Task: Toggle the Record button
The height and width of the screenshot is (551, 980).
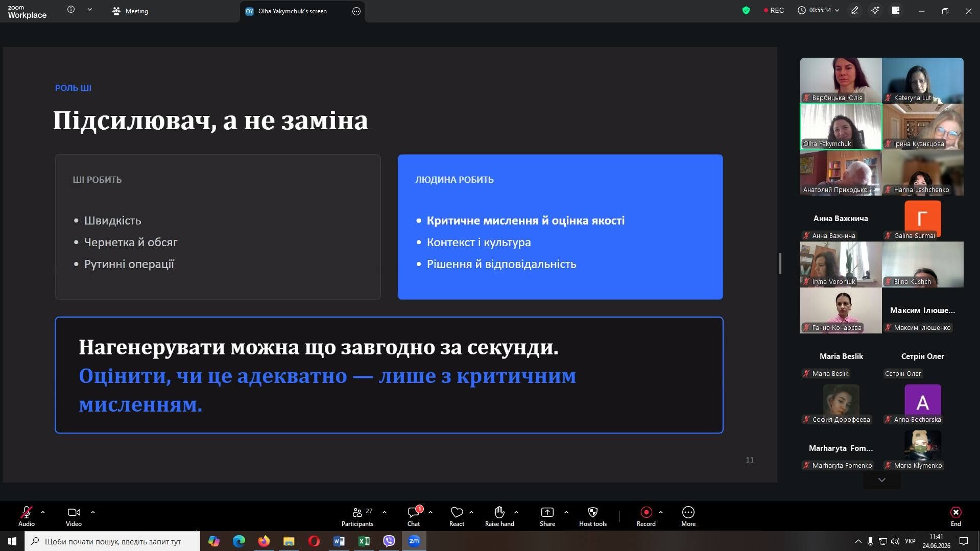Action: [x=646, y=516]
